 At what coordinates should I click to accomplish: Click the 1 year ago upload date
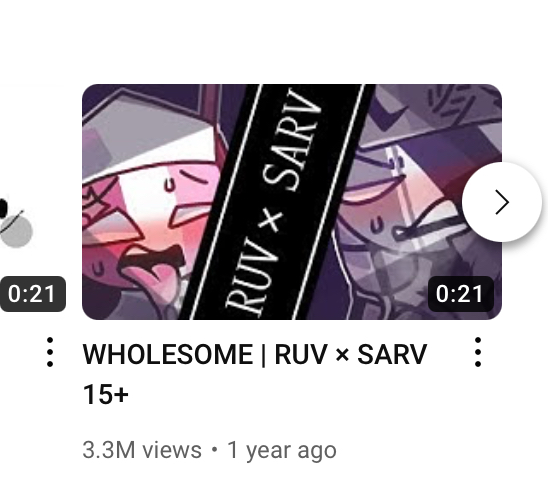(x=282, y=450)
